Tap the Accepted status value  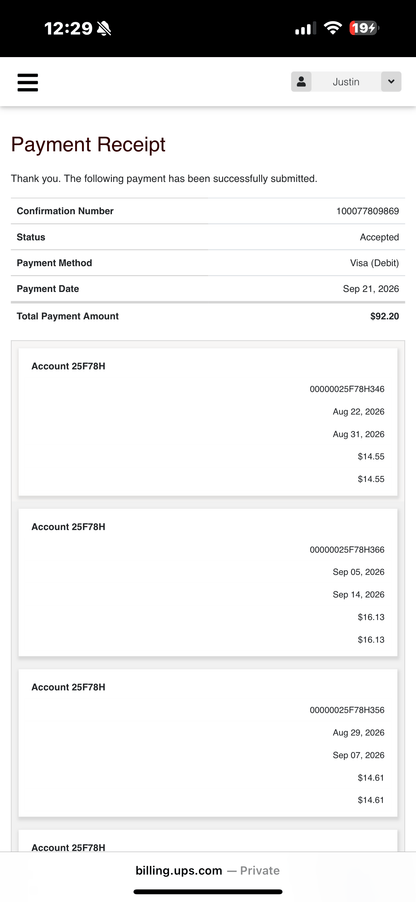click(379, 237)
